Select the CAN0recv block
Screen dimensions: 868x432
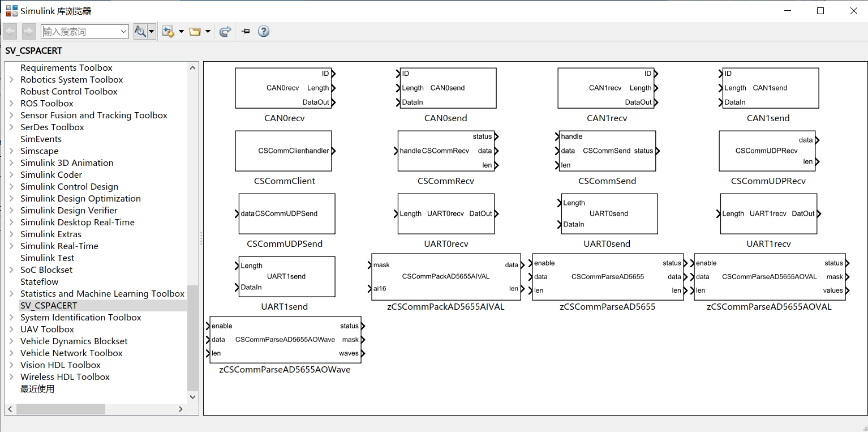click(285, 88)
